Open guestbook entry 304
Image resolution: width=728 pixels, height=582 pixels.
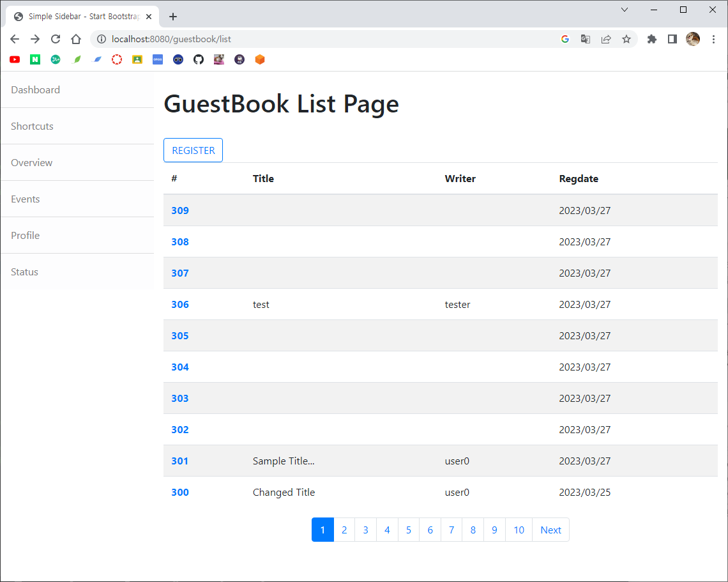click(180, 367)
